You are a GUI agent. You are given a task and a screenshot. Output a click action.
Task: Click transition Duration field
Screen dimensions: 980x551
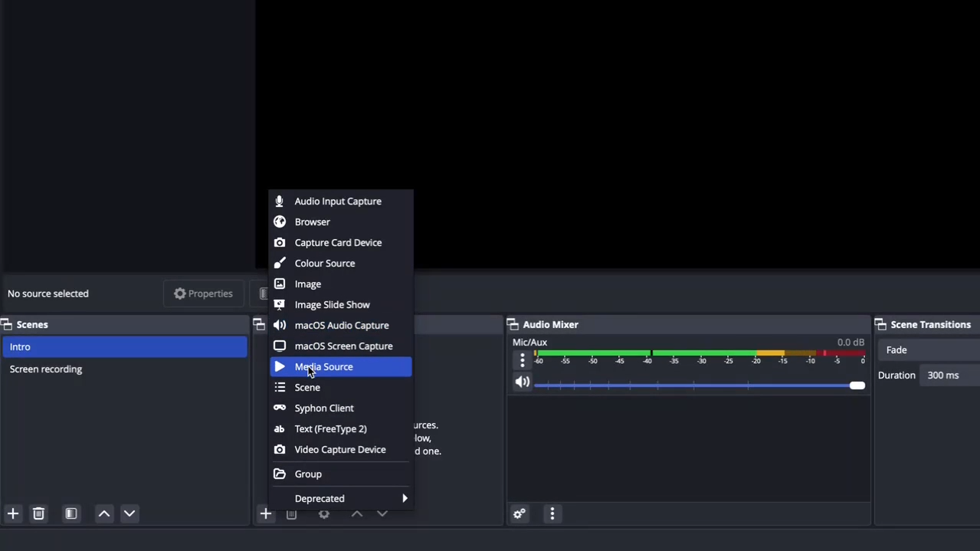950,376
